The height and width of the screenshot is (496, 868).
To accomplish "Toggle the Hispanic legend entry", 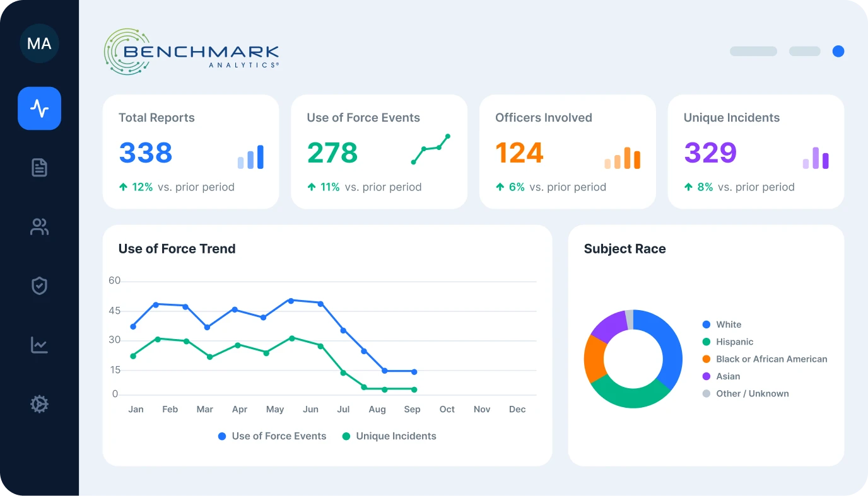I will point(728,342).
